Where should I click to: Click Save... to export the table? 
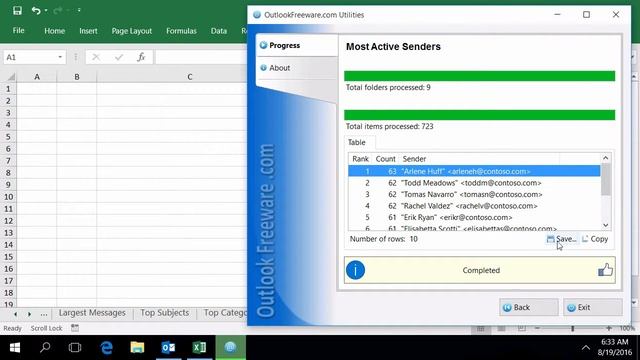pyautogui.click(x=562, y=239)
